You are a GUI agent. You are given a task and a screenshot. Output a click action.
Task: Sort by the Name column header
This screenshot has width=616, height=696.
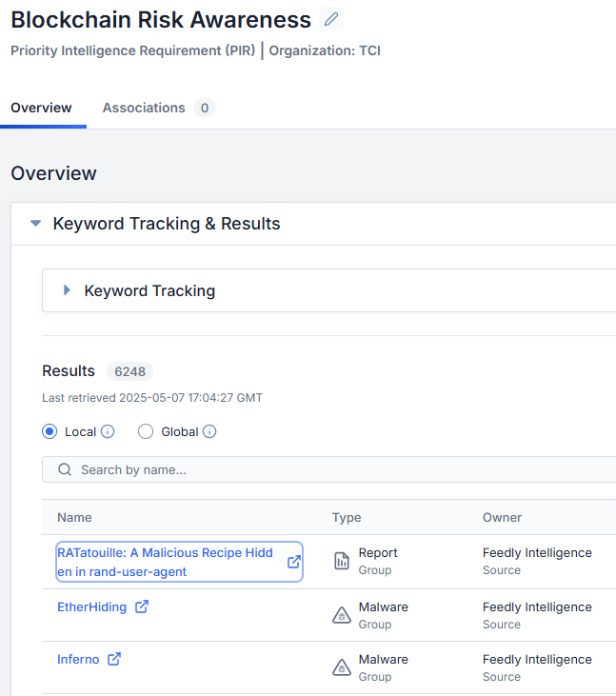74,518
